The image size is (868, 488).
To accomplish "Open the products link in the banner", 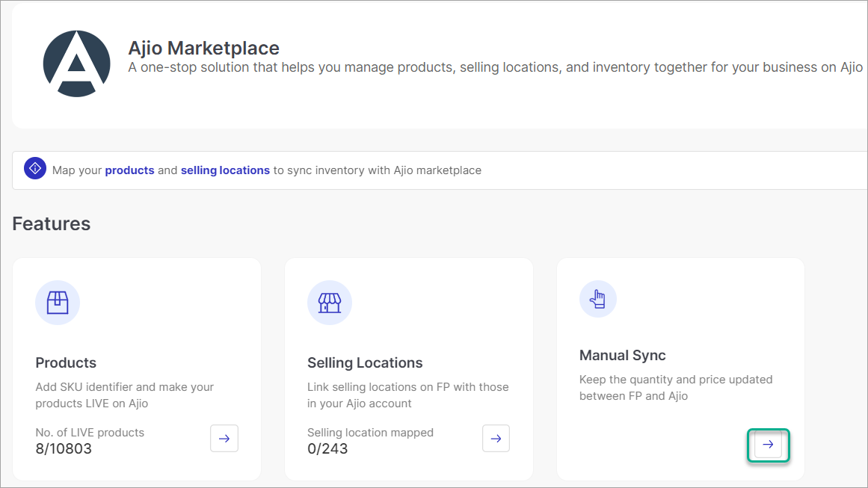I will [x=129, y=170].
